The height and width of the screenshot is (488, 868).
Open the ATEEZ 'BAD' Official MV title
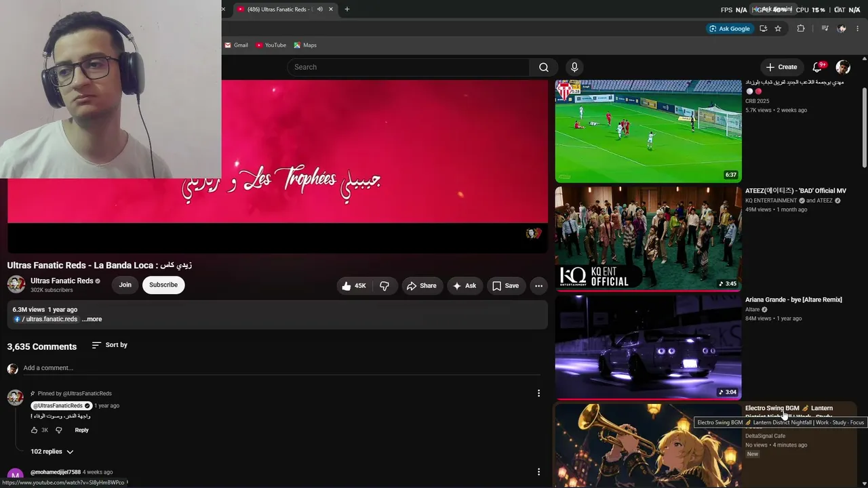795,191
